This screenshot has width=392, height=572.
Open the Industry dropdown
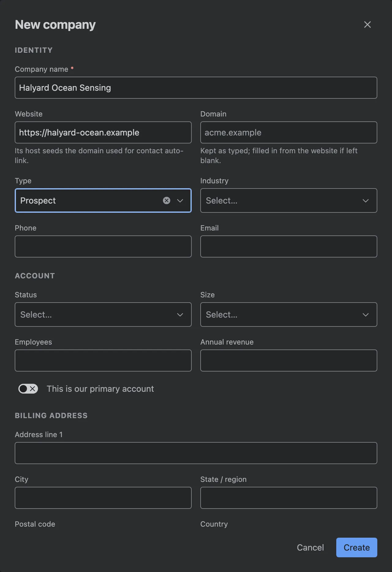[x=288, y=200]
